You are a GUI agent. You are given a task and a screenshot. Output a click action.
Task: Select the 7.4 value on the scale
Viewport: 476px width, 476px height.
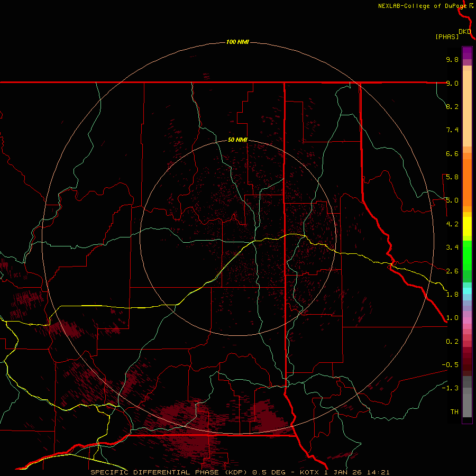[x=452, y=130]
